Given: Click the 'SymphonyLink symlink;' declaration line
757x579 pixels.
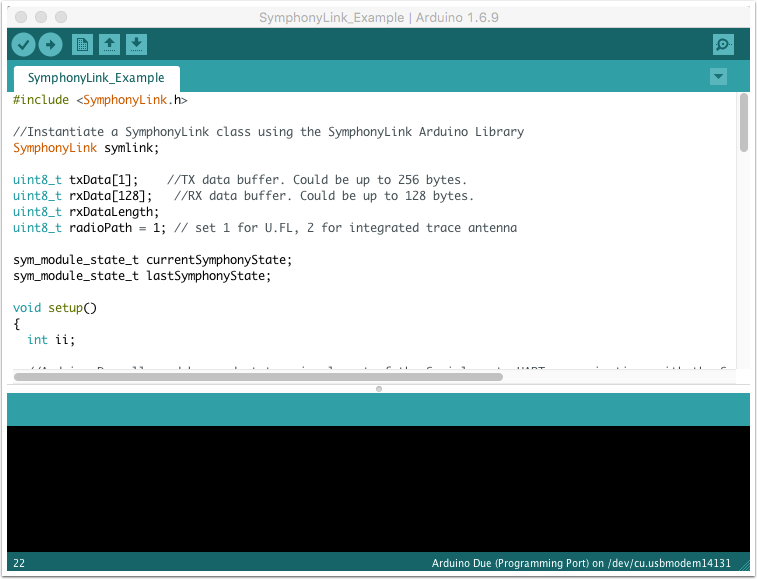Looking at the screenshot, I should click(x=86, y=148).
